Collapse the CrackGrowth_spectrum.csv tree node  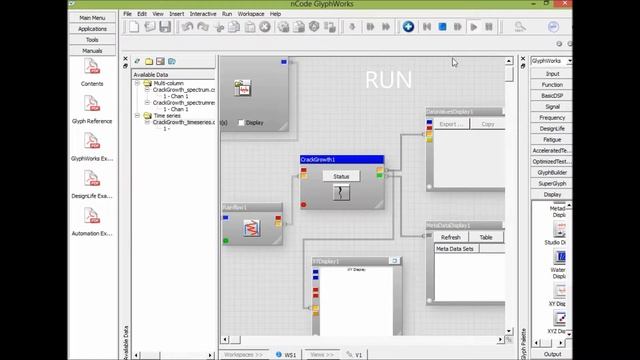pyautogui.click(x=147, y=90)
